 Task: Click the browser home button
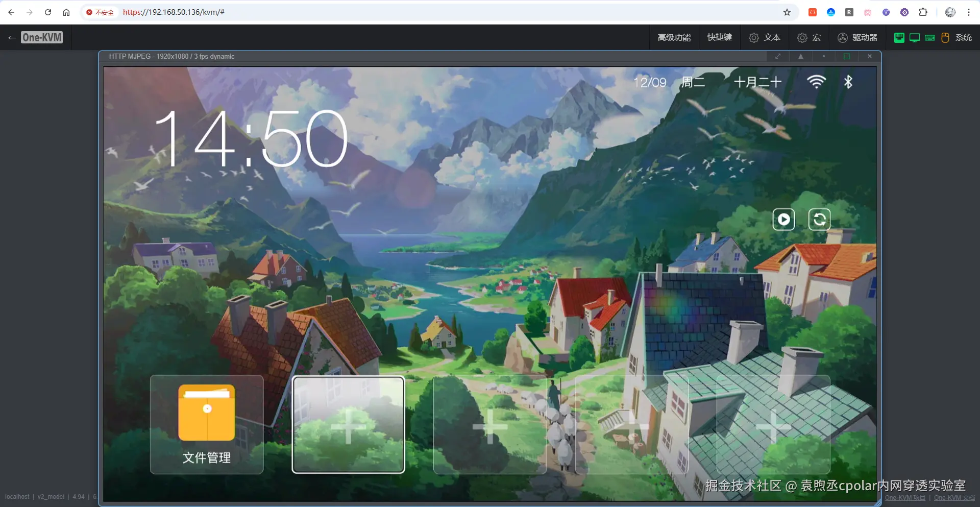pos(66,12)
